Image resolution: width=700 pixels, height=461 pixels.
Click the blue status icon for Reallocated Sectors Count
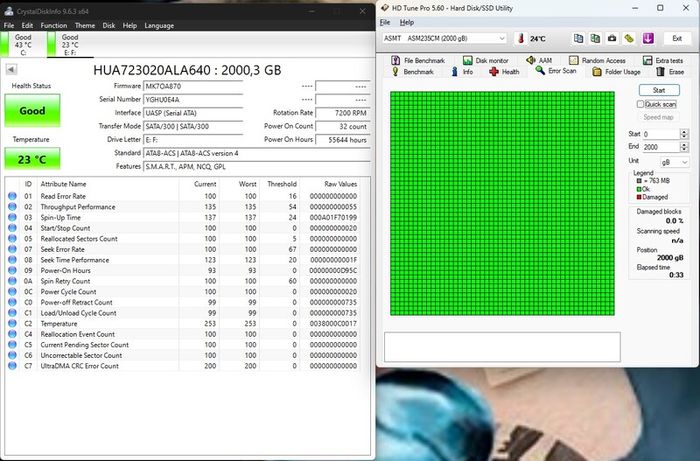pos(12,238)
